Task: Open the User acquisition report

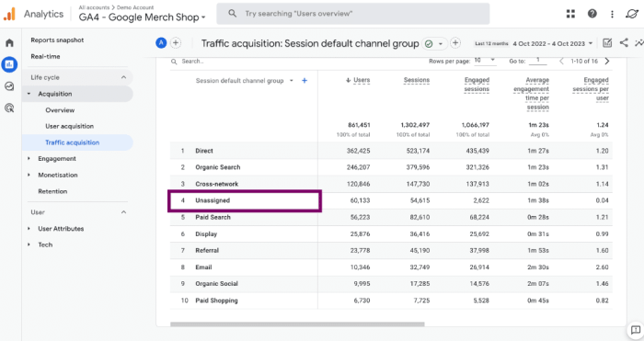Action: (x=69, y=127)
